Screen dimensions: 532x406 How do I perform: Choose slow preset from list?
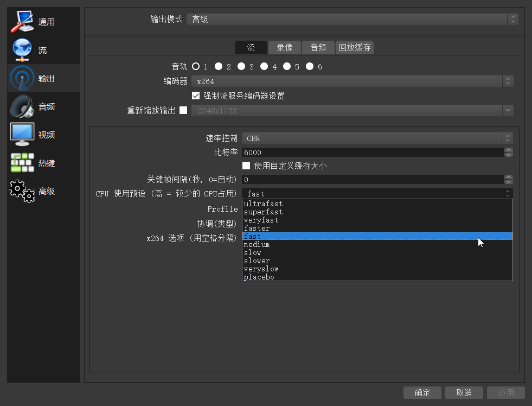377,252
